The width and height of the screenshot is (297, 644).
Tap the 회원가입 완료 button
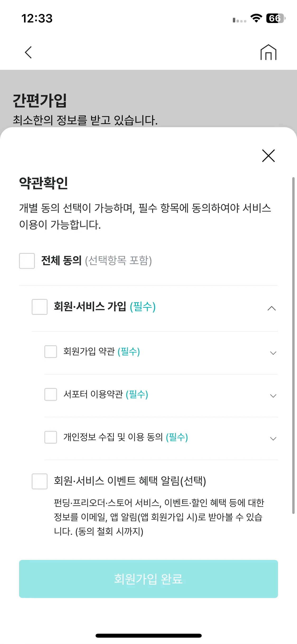(x=148, y=579)
